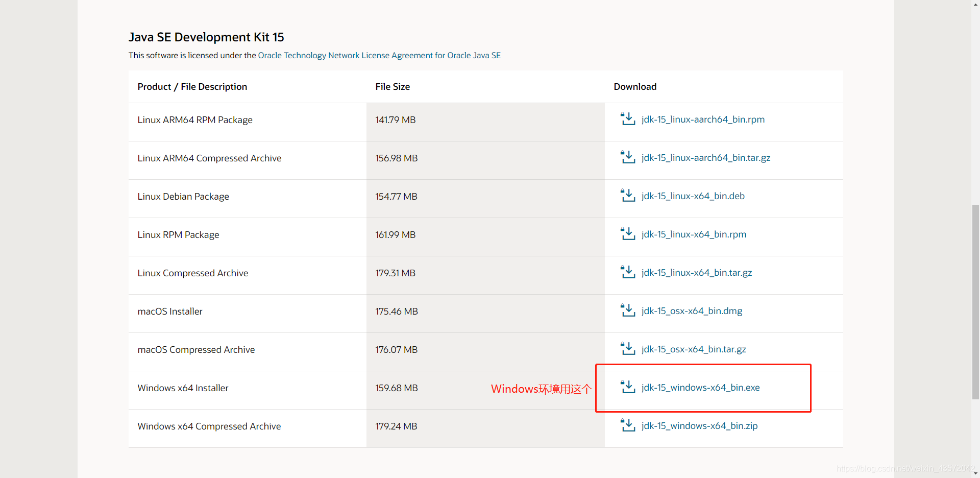Click the 161.99 MB file size
Image resolution: width=980 pixels, height=478 pixels.
[396, 235]
